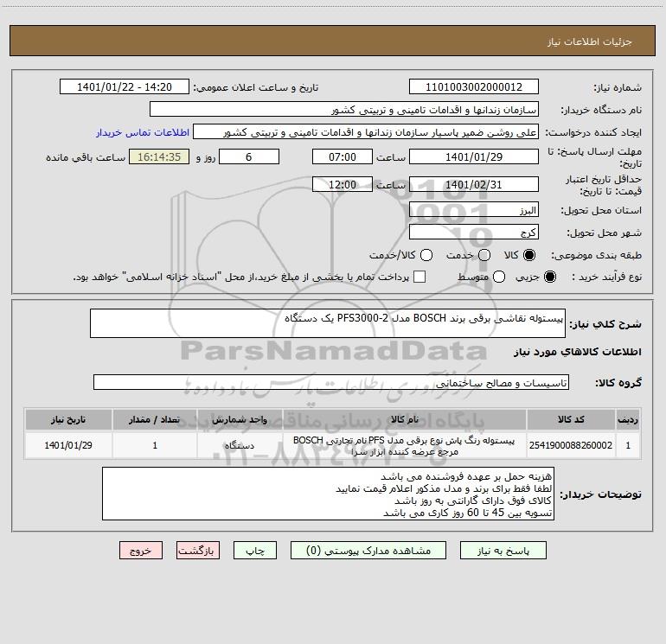Open مشاهده مدارک پیوستی (0) button
The image size is (666, 644).
click(368, 551)
